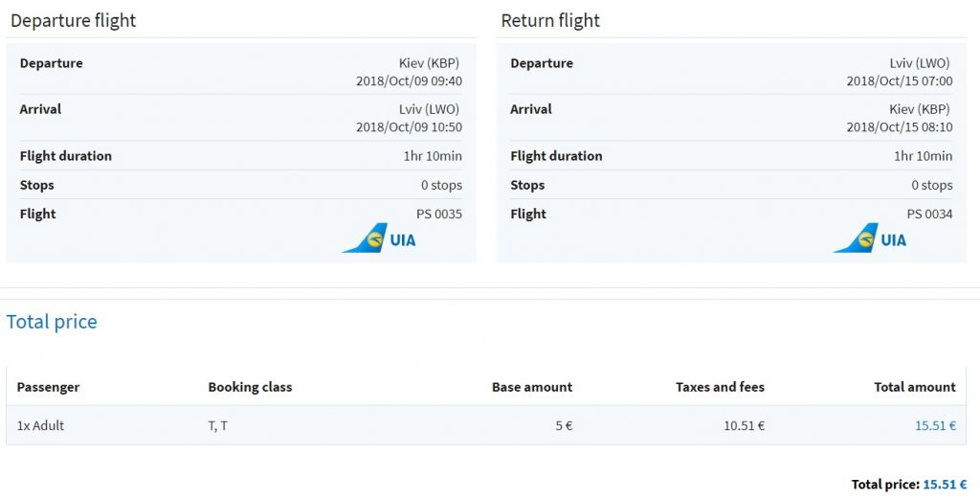Click the Lviv (LWO) departure airport in return flight

(x=920, y=63)
